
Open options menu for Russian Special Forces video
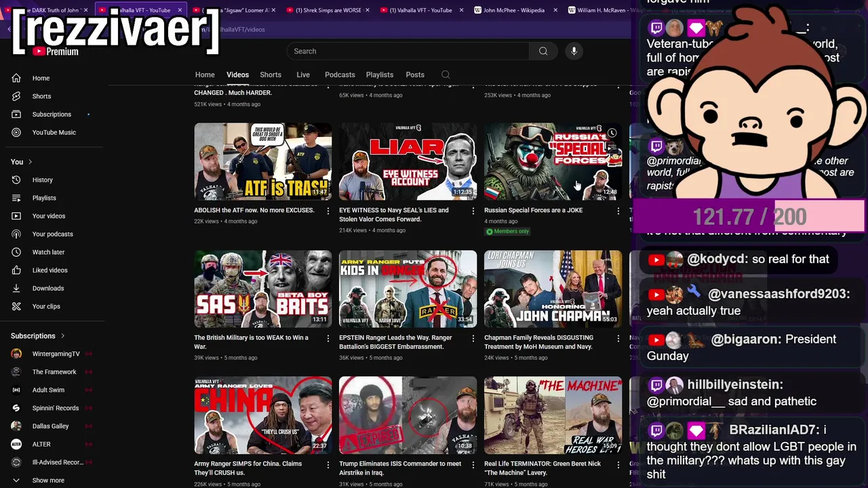[x=618, y=211]
